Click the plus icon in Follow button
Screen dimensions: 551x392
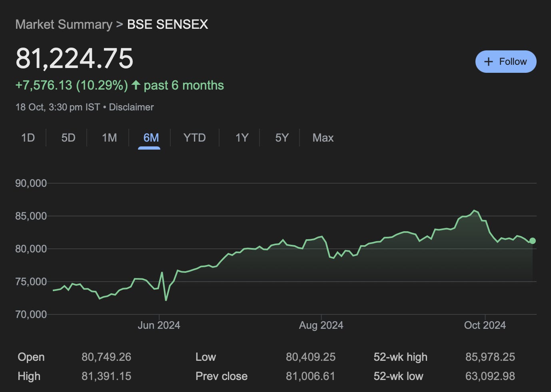click(x=488, y=62)
